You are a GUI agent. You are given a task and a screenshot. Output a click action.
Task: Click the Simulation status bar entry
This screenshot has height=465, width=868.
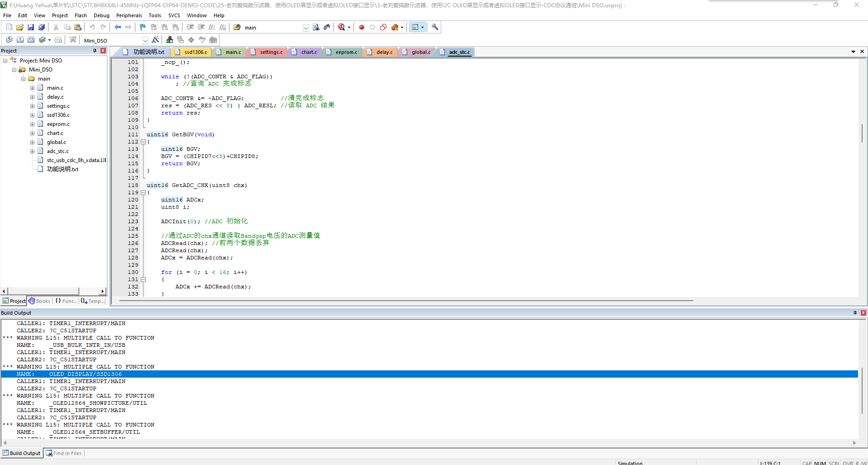630,463
